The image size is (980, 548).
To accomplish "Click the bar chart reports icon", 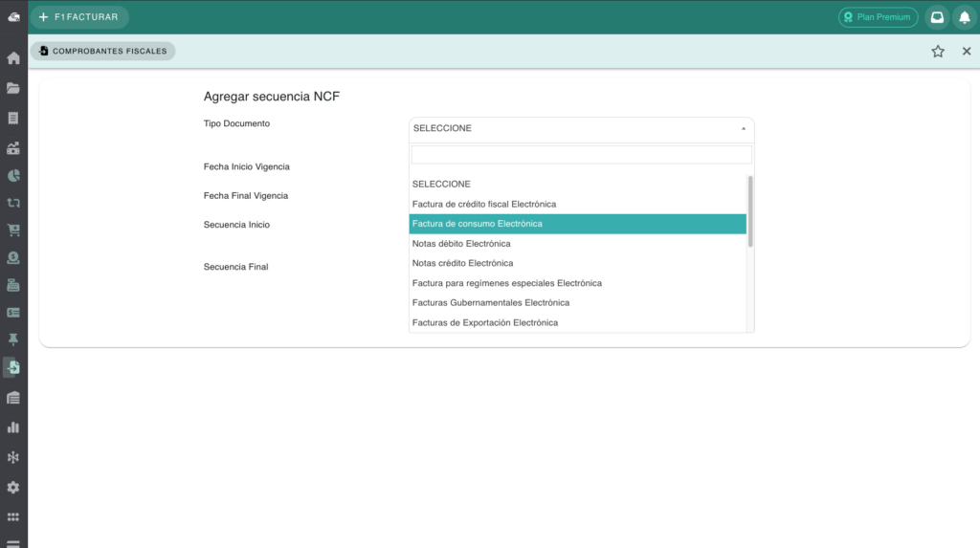I will [x=13, y=427].
